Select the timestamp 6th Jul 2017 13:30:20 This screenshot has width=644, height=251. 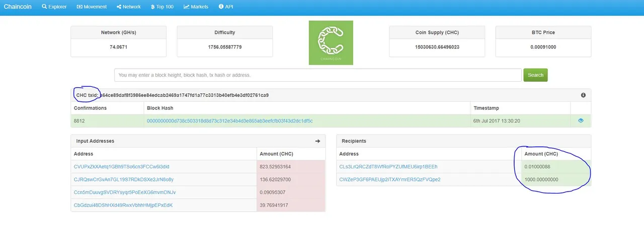[x=497, y=121]
